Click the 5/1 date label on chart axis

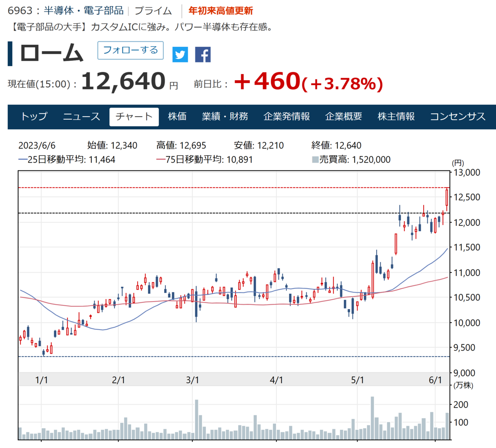(358, 380)
